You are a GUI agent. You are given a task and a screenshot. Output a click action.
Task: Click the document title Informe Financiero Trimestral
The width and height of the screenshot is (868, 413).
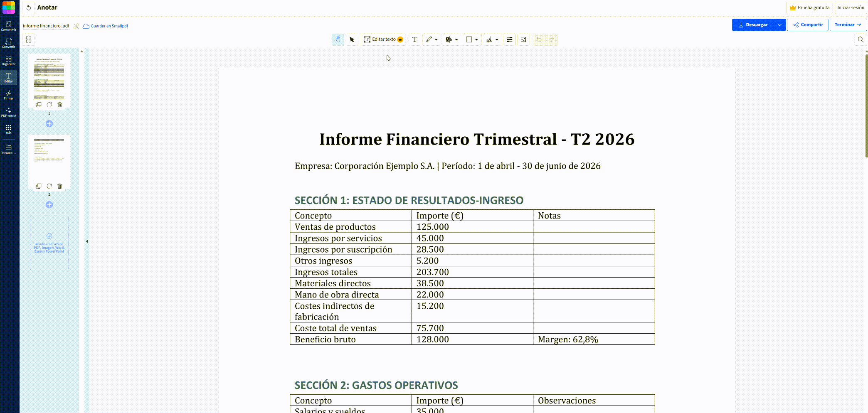coord(477,139)
